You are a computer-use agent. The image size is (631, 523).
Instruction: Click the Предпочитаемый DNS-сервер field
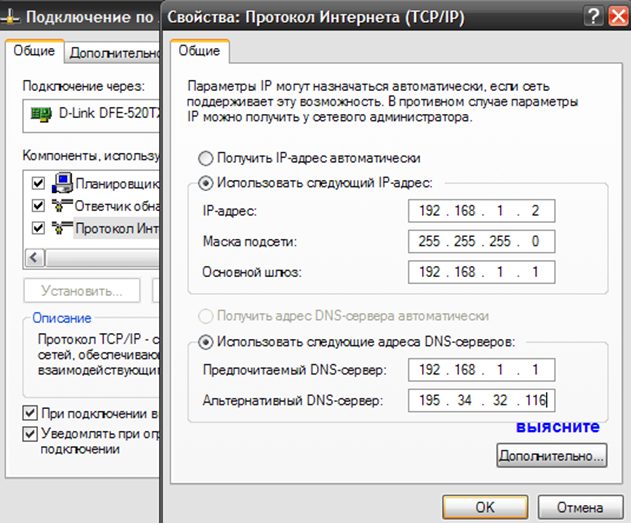click(x=481, y=370)
